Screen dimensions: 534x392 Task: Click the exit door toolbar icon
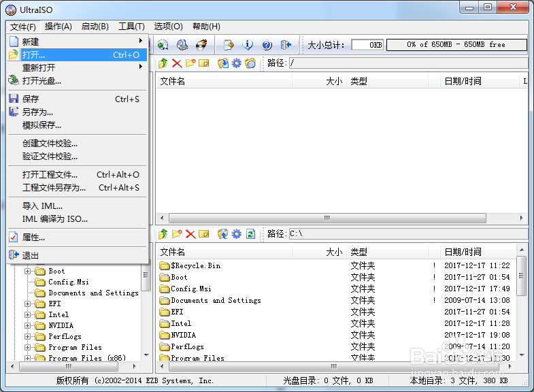pos(286,45)
